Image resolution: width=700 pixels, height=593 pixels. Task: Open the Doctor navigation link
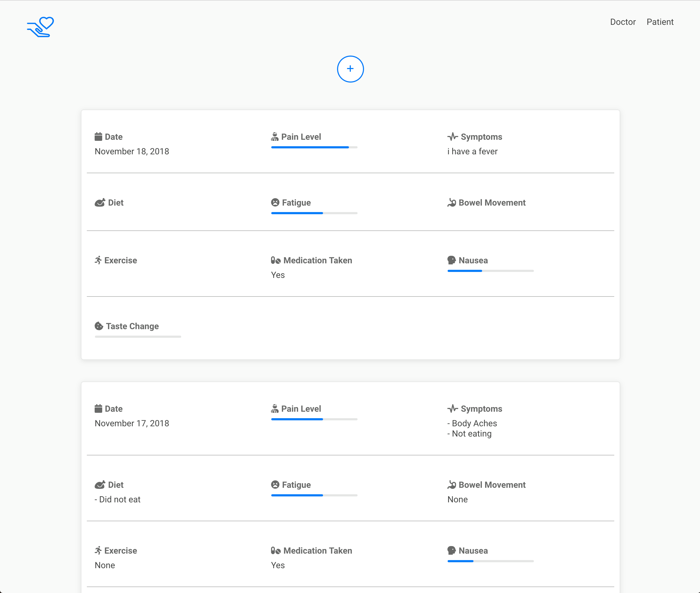(x=623, y=22)
